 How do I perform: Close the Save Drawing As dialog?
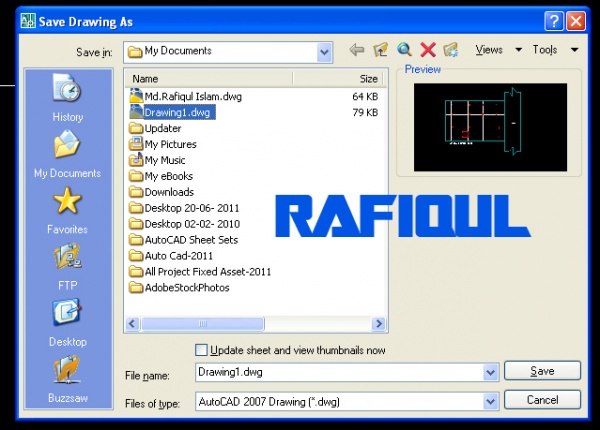click(576, 21)
